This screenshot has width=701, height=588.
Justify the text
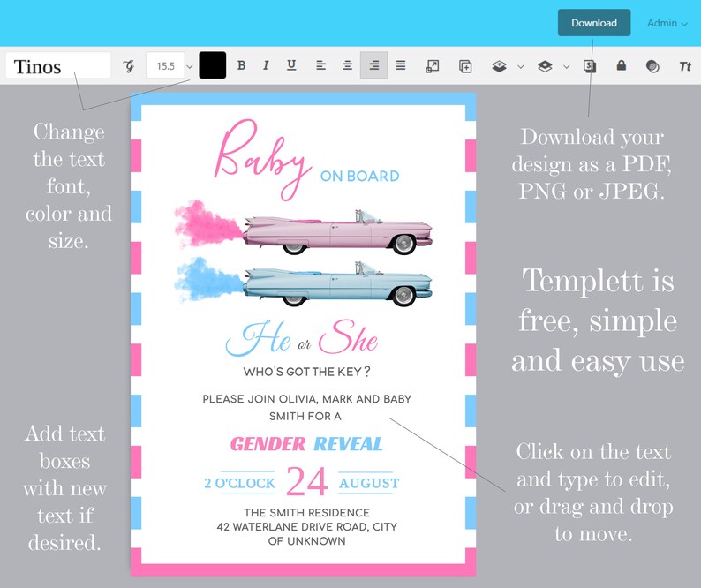pos(401,65)
